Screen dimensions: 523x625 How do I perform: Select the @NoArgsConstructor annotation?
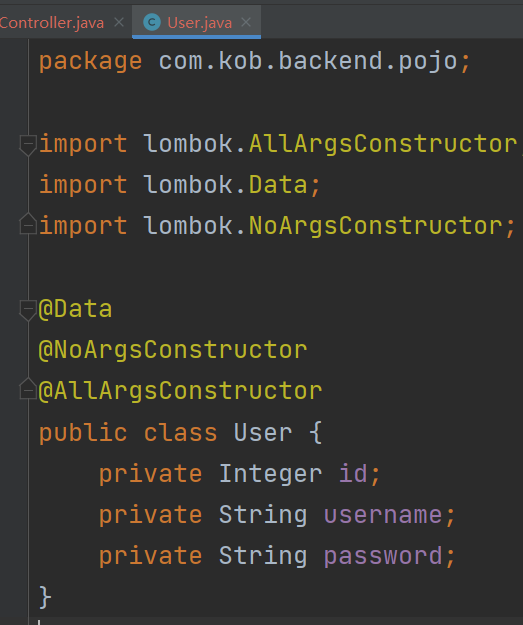point(173,350)
